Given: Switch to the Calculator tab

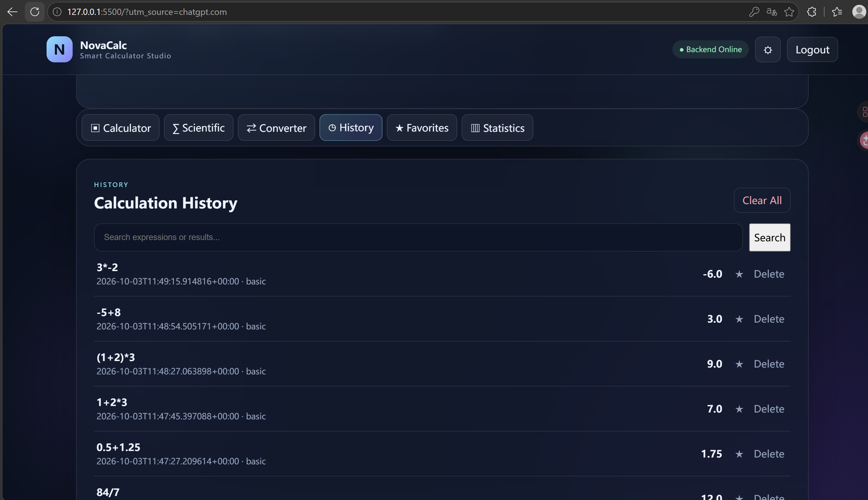Looking at the screenshot, I should pos(121,128).
